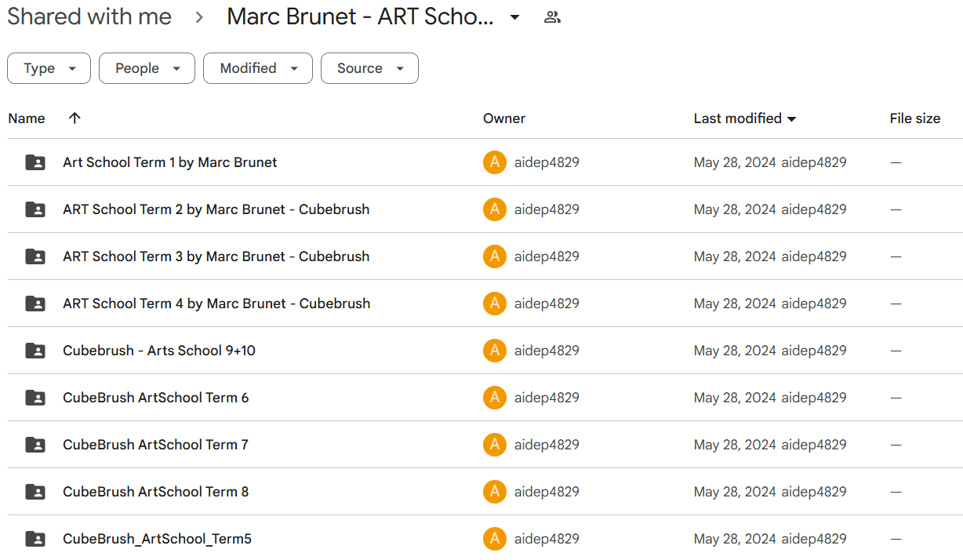This screenshot has height=560, width=963.
Task: Click modified date in CubeBrush_ArtSchool_Term5 row
Action: tap(735, 539)
